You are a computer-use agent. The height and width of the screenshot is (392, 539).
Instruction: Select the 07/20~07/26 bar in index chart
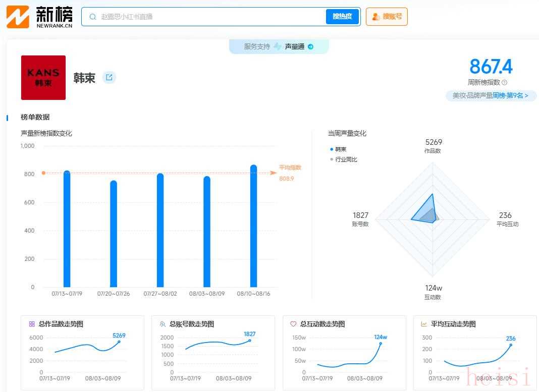point(114,234)
